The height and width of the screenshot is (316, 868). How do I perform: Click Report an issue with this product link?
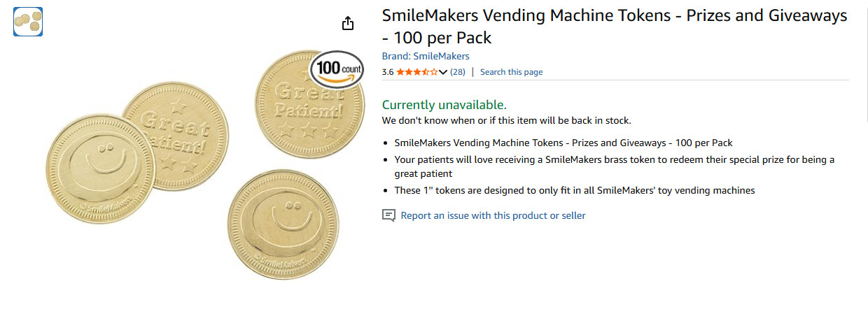493,215
